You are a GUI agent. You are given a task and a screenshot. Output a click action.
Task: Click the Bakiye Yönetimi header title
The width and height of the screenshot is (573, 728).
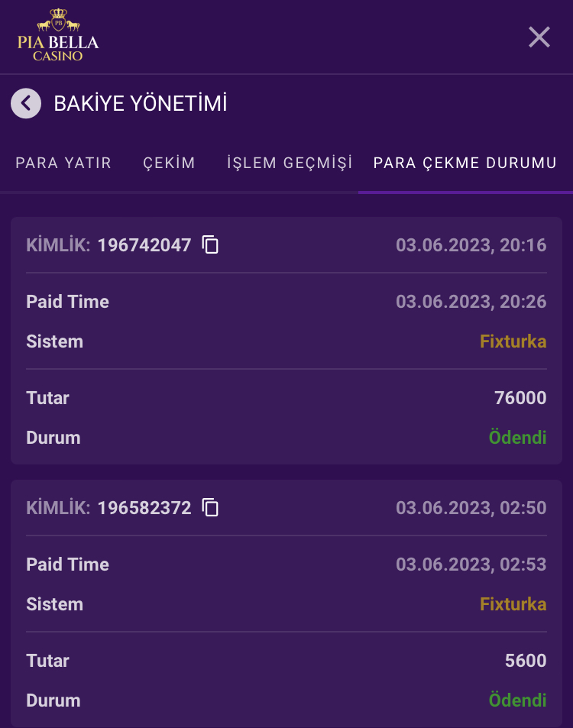tap(141, 103)
